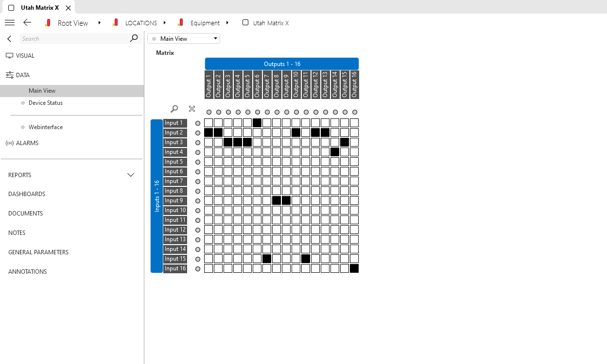Click the Inputs 1 - 16 side bar
607x364 pixels.
(156, 196)
